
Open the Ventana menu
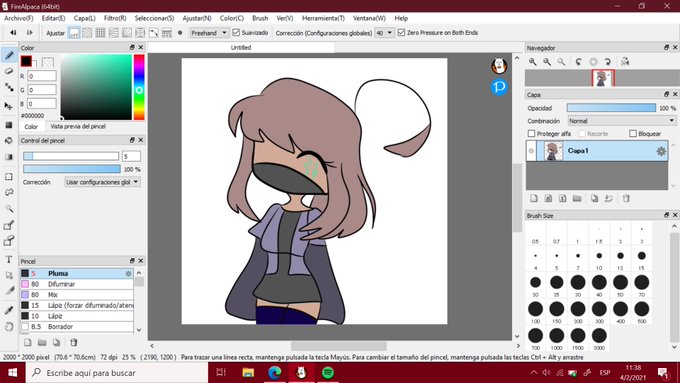369,18
